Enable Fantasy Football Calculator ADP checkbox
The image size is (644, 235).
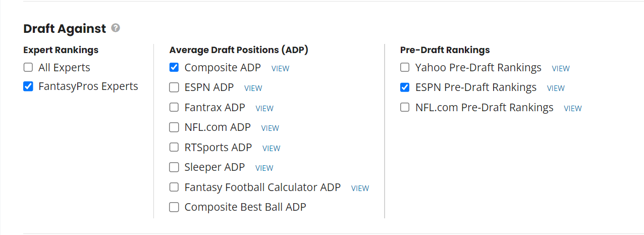coord(174,187)
